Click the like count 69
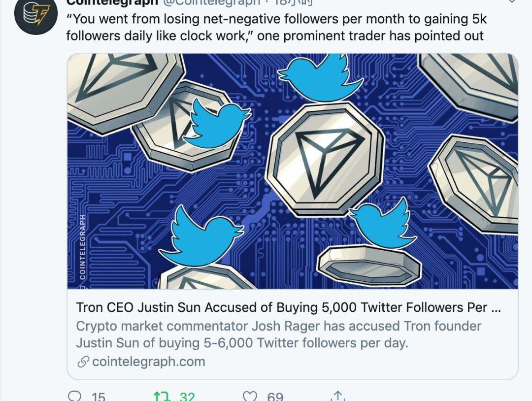532x401 pixels. [275, 397]
